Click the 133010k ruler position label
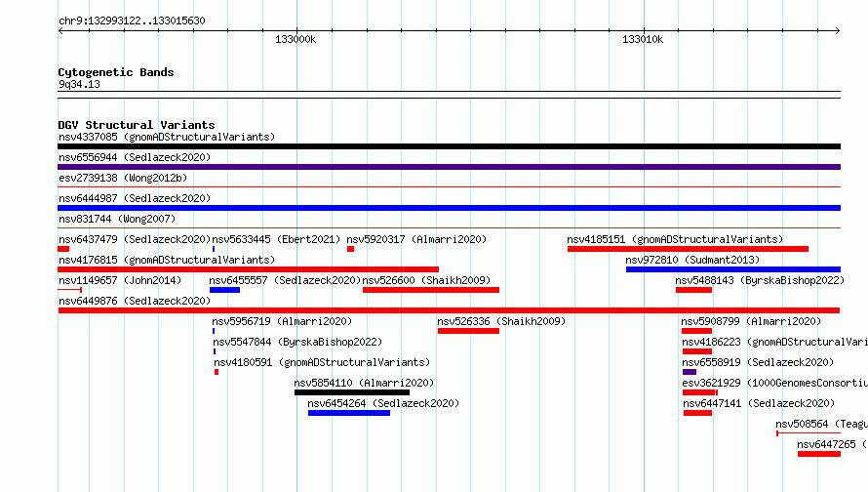The width and height of the screenshot is (868, 492). [643, 39]
